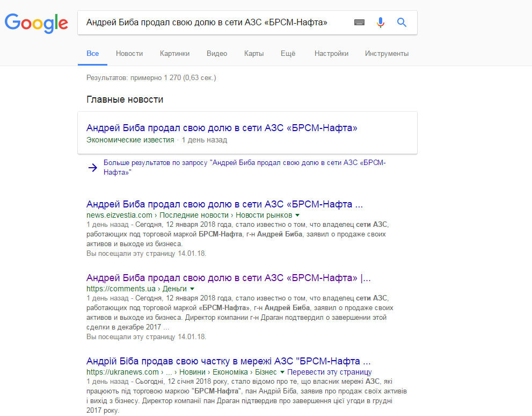The image size is (532, 416).
Task: Open Настройки menu
Action: pyautogui.click(x=331, y=54)
